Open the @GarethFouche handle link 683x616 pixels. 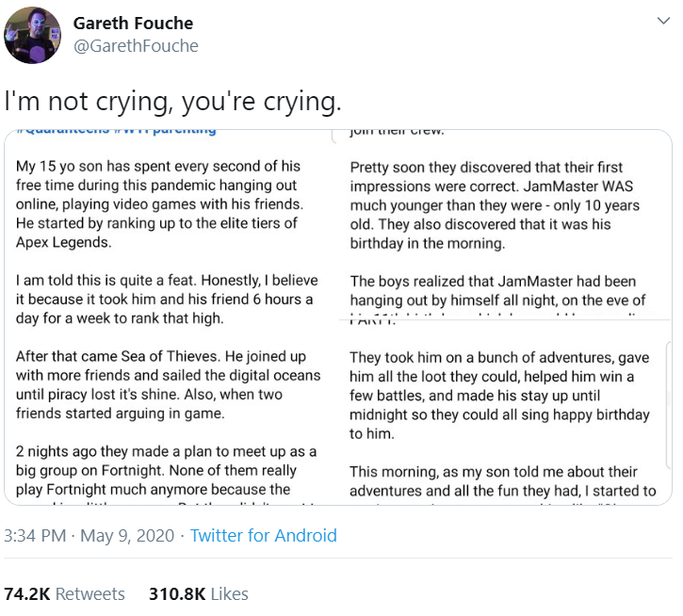coord(136,46)
